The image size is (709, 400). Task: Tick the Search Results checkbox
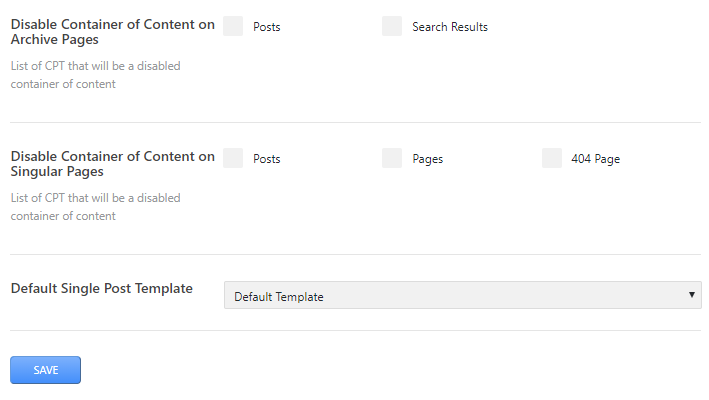click(392, 27)
